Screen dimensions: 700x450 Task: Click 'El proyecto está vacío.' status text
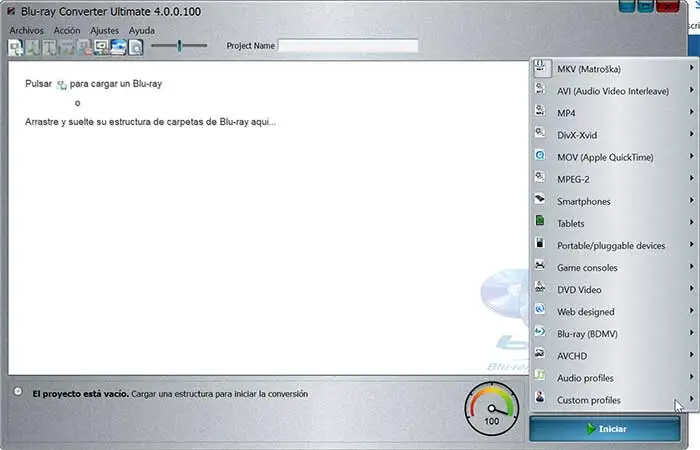point(80,394)
